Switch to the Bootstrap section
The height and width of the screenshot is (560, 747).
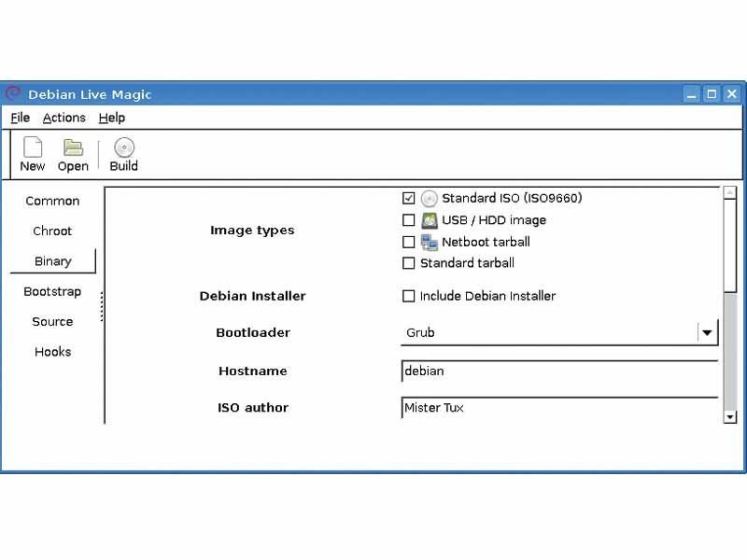52,291
